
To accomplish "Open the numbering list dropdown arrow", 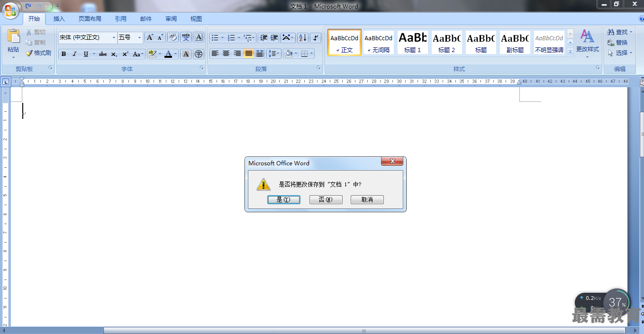I will pyautogui.click(x=239, y=37).
